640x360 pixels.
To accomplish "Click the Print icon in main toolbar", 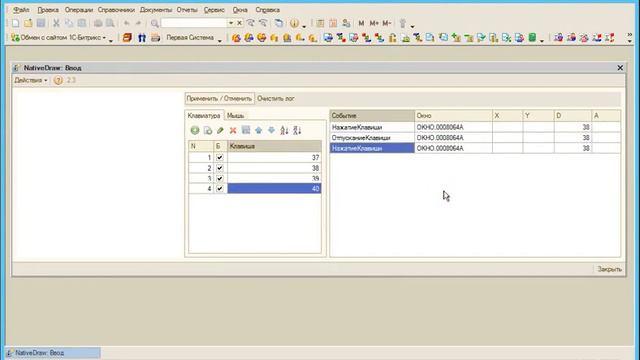I will pos(98,23).
